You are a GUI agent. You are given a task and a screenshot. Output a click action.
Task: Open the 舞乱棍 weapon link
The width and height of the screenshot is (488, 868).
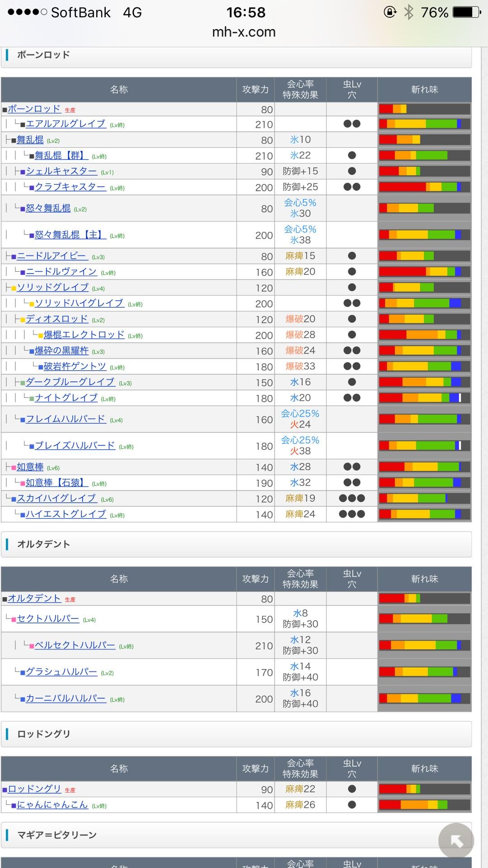point(30,140)
